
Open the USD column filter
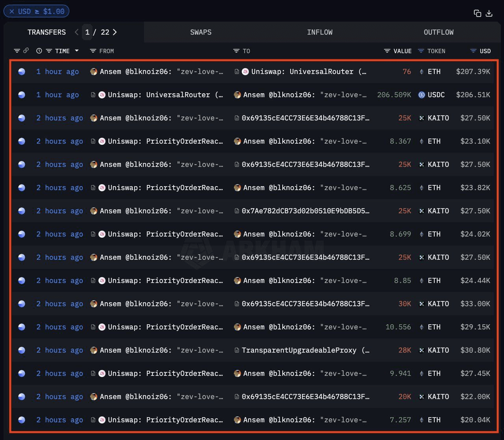point(473,51)
